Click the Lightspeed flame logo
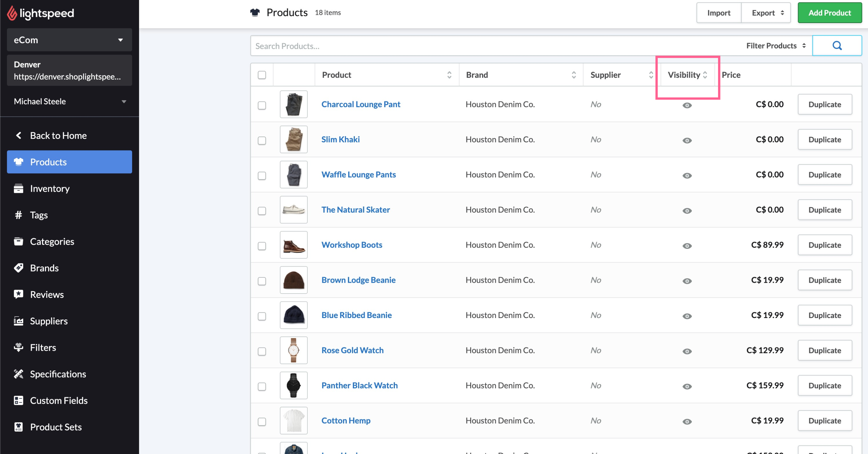868x454 pixels. pos(12,13)
